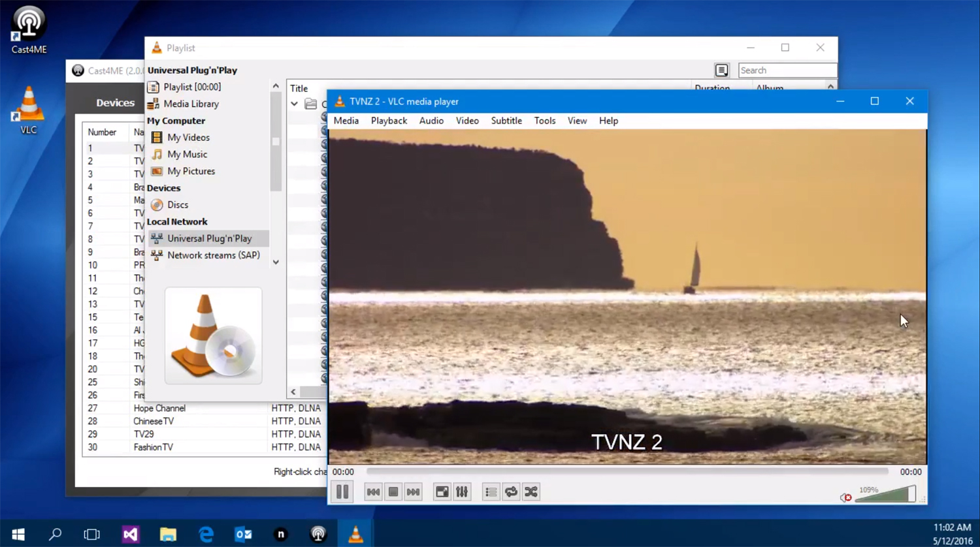The height and width of the screenshot is (547, 980).
Task: Open Cast4ME from the taskbar
Action: pyautogui.click(x=318, y=534)
